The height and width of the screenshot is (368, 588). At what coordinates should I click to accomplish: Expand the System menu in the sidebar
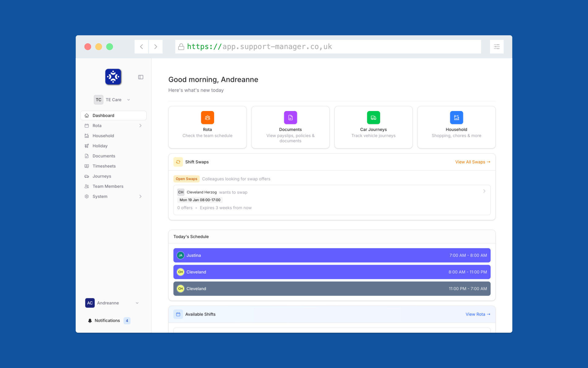point(140,196)
